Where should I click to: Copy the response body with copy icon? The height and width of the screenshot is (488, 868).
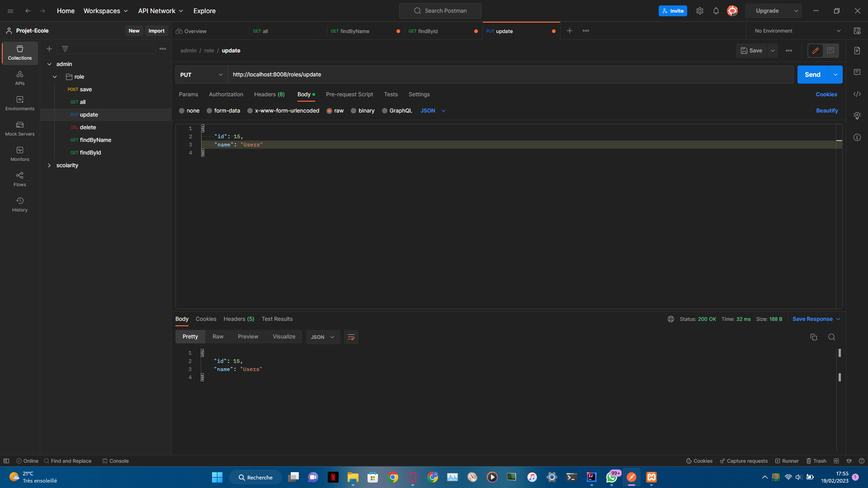point(814,337)
